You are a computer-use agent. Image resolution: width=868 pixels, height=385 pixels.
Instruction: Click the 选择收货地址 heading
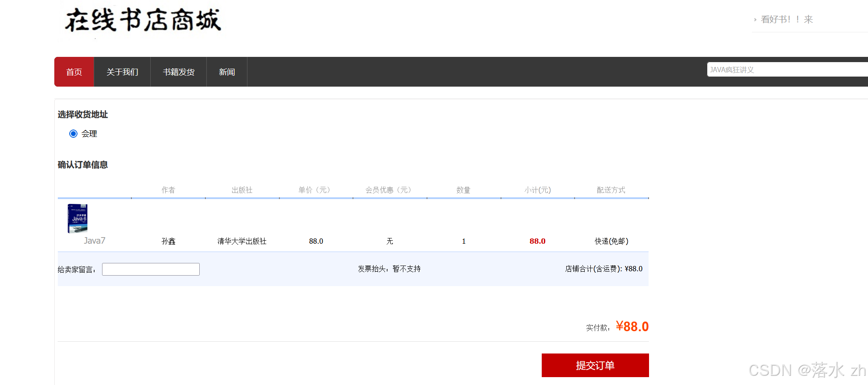tap(83, 114)
